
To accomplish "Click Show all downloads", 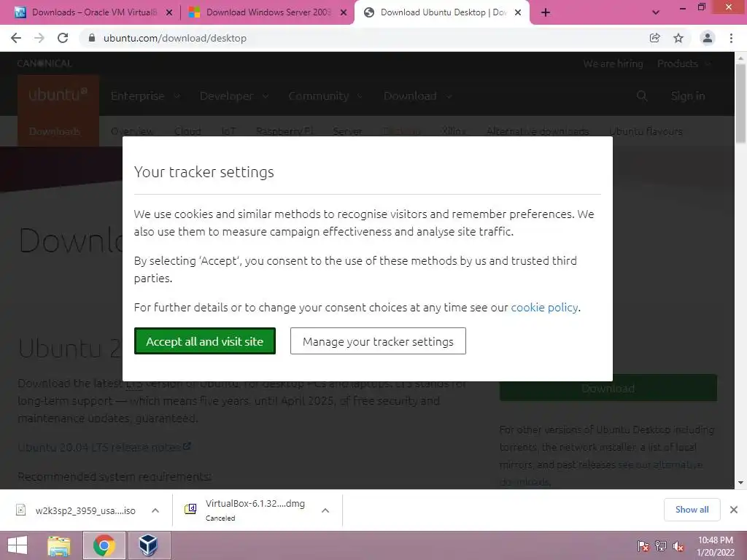I will point(692,510).
